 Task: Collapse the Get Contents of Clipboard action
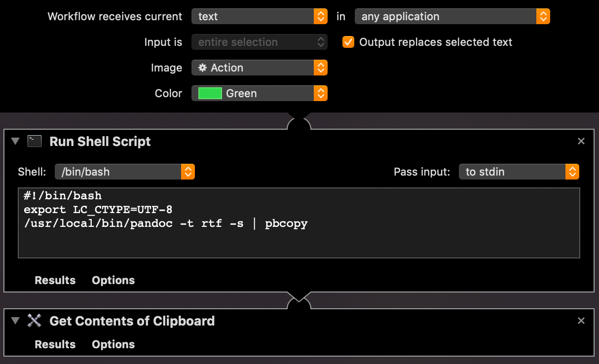point(15,321)
